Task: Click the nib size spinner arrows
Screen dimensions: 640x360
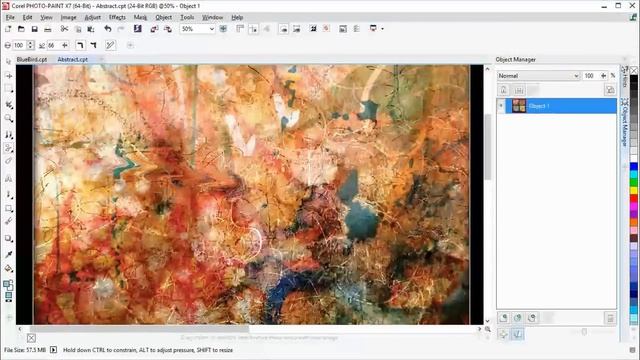Action: coord(30,45)
